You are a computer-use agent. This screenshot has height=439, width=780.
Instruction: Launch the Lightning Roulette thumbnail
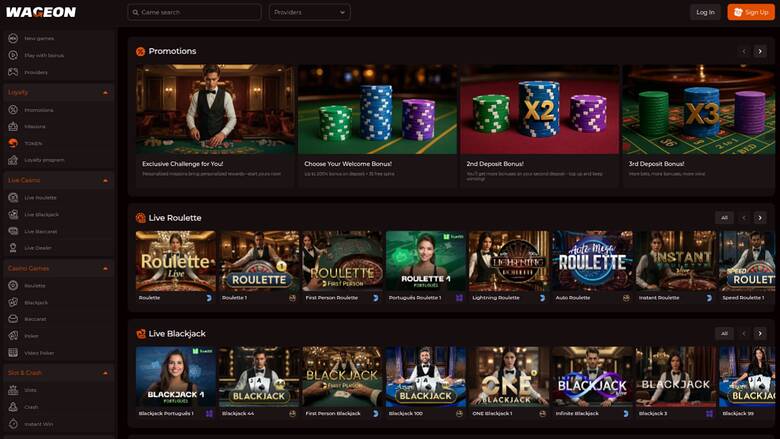(x=509, y=261)
